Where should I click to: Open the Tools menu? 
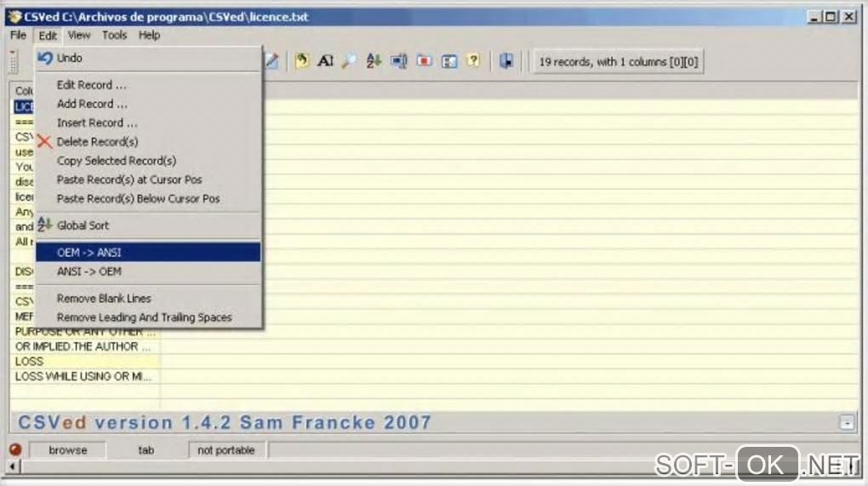point(114,35)
